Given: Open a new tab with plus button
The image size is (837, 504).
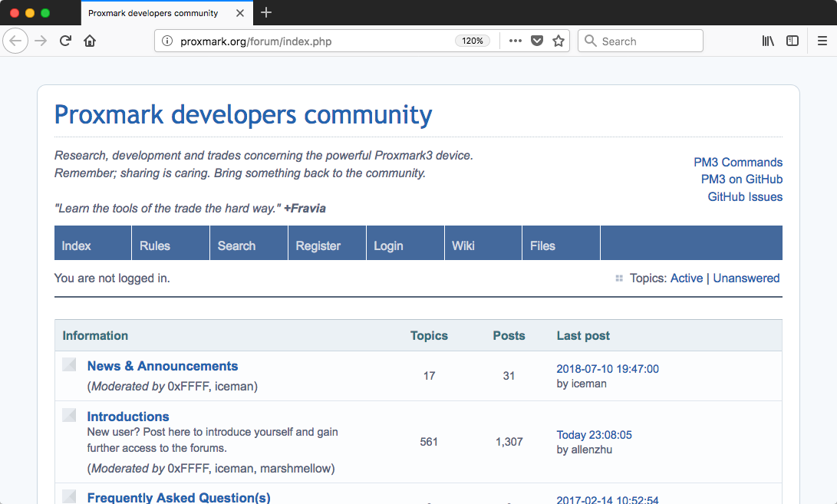Looking at the screenshot, I should coord(266,12).
